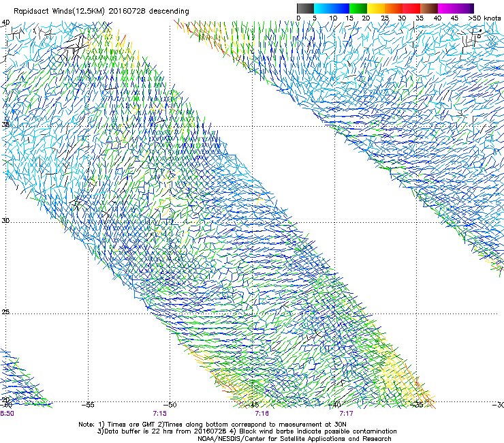Click the '>50 knots' legend label
Image resolution: width=504 pixels, height=443 pixels.
[484, 18]
